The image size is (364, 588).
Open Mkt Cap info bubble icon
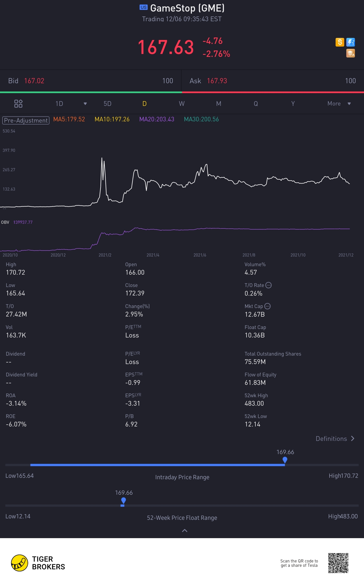[267, 306]
